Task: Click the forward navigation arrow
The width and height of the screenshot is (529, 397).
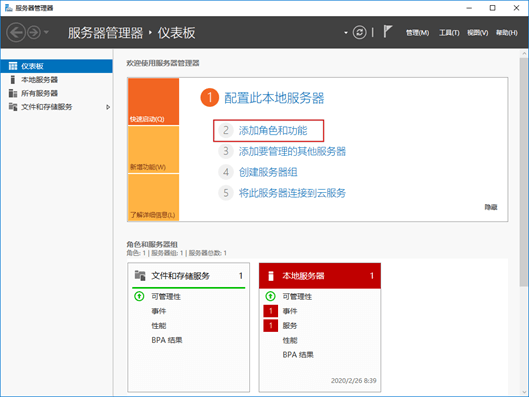Action: [34, 33]
